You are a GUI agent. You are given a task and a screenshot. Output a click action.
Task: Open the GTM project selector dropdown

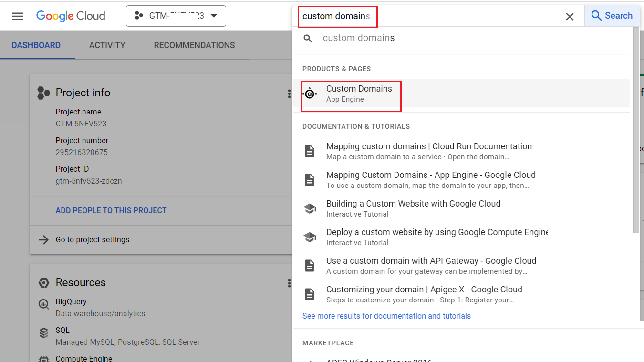[176, 16]
